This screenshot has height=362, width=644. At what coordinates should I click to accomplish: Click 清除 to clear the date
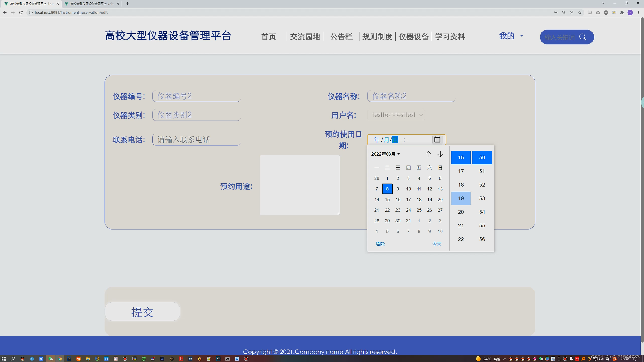[x=380, y=244]
